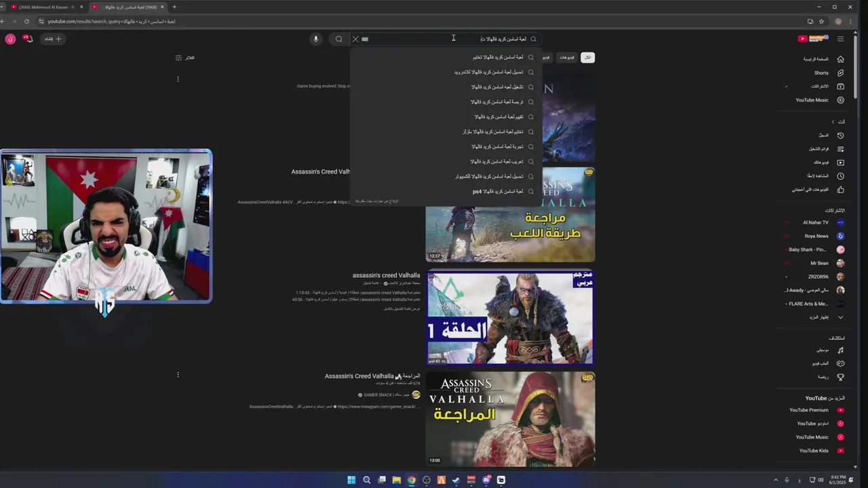The width and height of the screenshot is (868, 488).
Task: Open the الحلقة 1 Valhalla playlist thumbnail
Action: pos(510,317)
